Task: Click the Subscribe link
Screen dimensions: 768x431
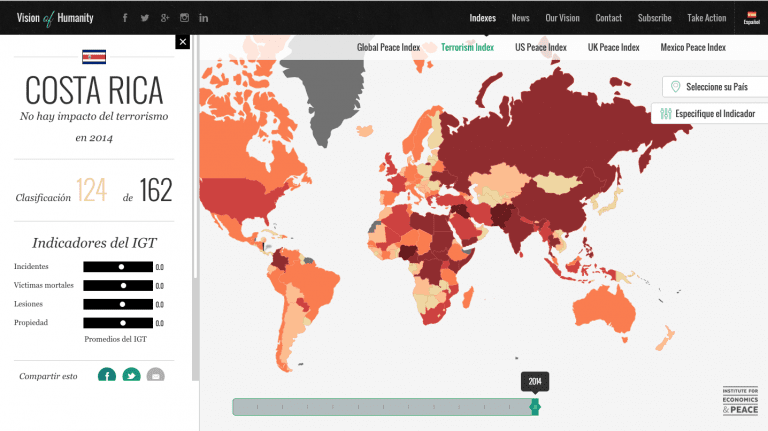Action: (654, 18)
